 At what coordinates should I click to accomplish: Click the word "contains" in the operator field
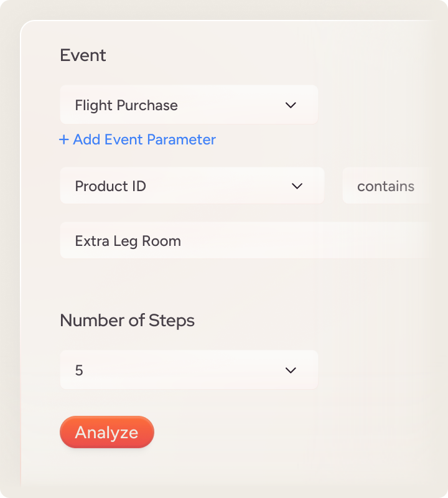(x=386, y=186)
